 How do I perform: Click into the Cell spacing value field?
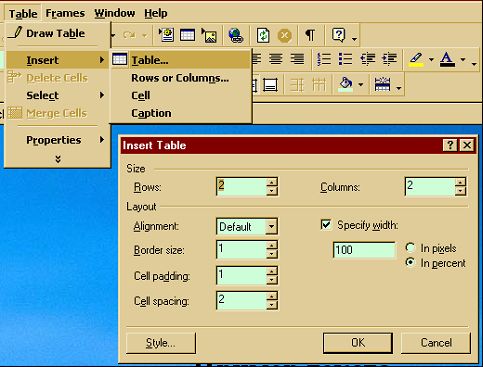click(x=241, y=300)
